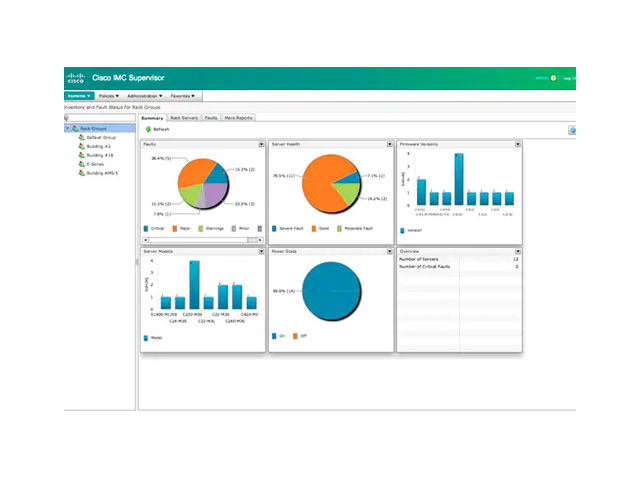Screen dimensions: 640x480
Task: Open the Server Health widget options arrow
Action: point(389,144)
